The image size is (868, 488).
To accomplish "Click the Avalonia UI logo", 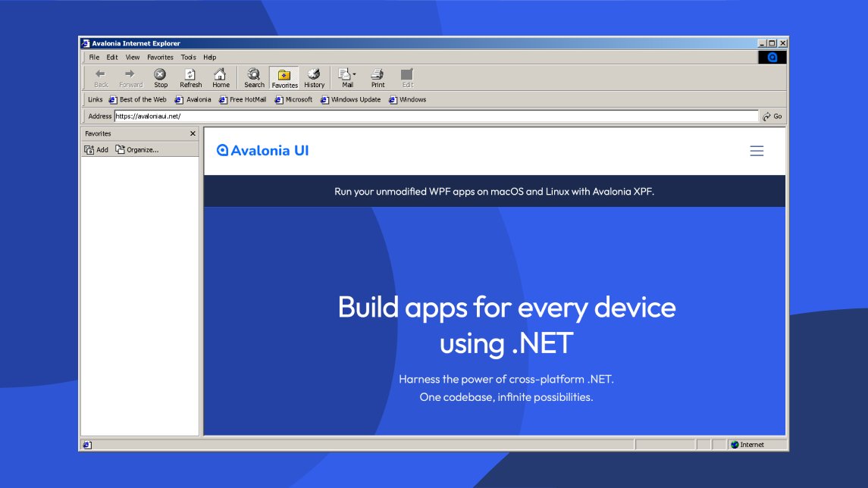I will (x=262, y=151).
